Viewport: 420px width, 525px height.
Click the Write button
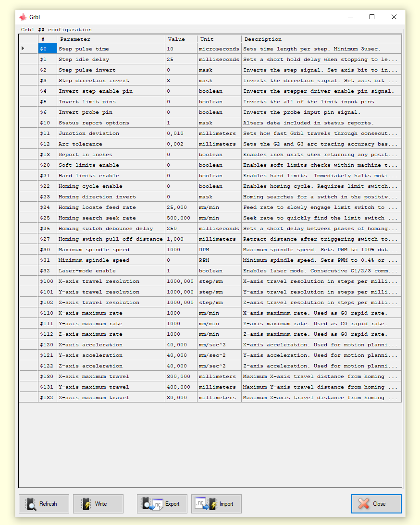tap(98, 504)
